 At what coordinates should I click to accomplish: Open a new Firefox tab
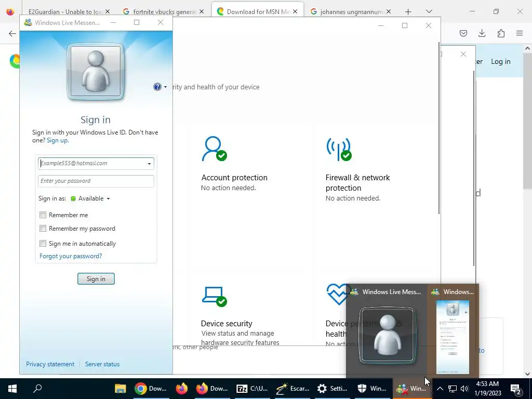tap(408, 12)
